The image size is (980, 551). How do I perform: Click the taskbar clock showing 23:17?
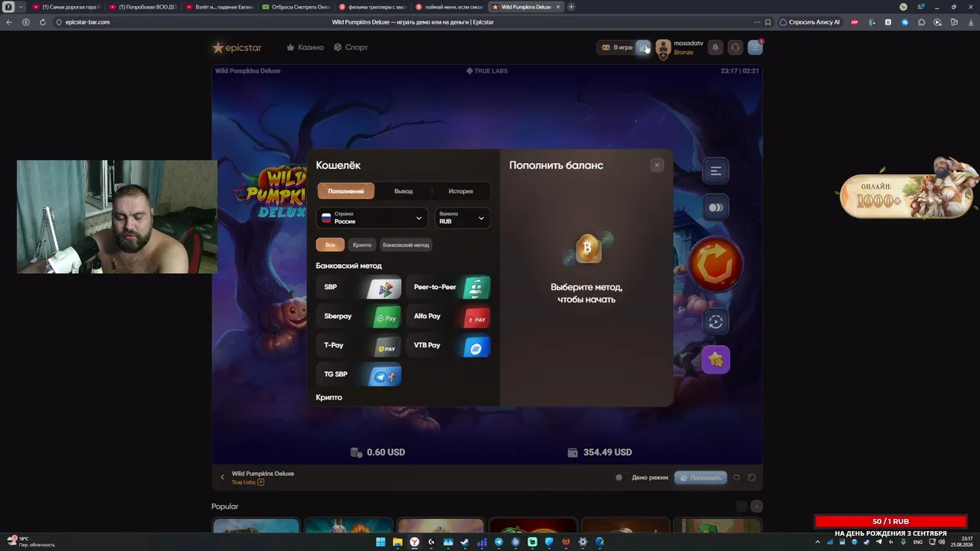(x=962, y=542)
